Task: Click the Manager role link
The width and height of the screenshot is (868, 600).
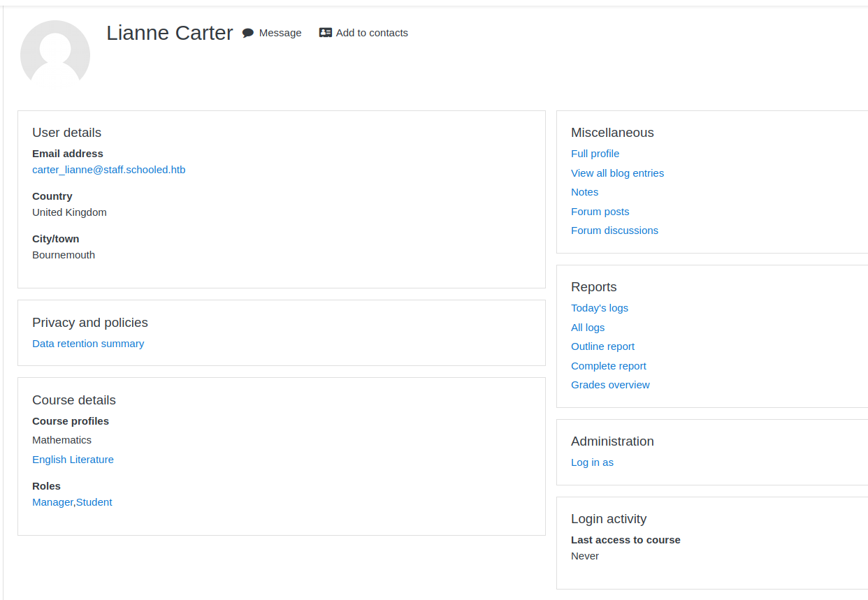Action: [x=52, y=502]
